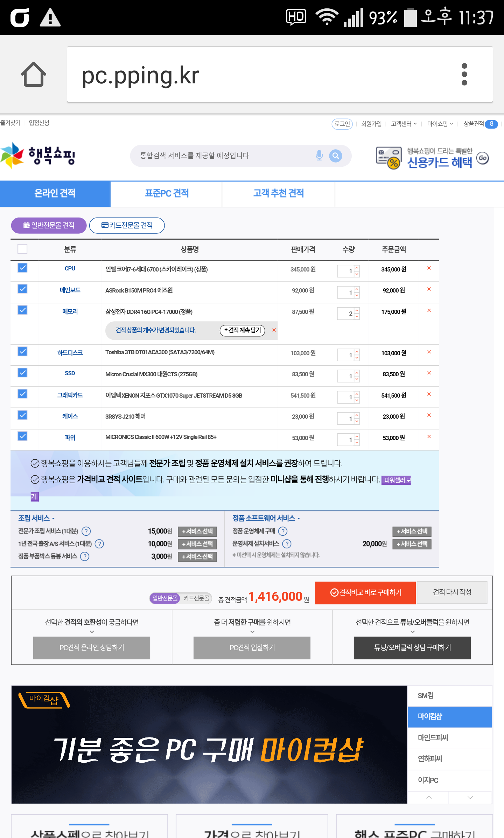Click the 견적비교 바로 구매하기 button
Screen dimensions: 504x838
365,592
